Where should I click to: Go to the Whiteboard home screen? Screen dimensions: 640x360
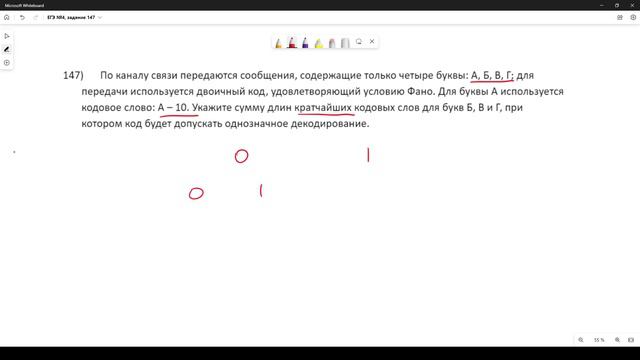7,18
